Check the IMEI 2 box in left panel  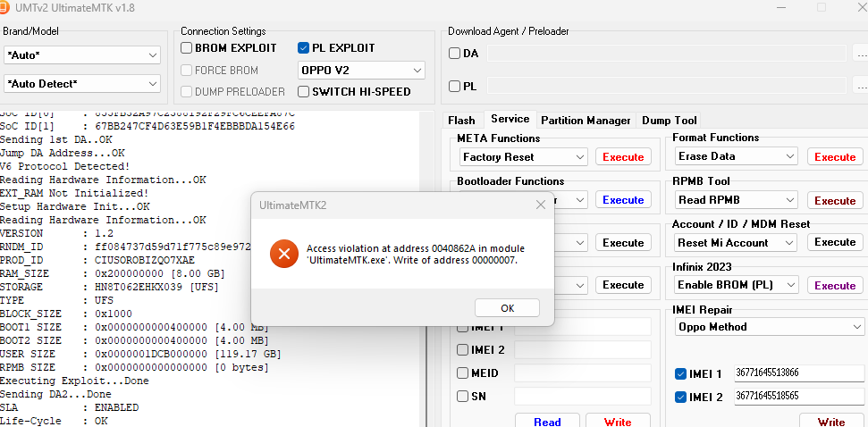point(462,349)
